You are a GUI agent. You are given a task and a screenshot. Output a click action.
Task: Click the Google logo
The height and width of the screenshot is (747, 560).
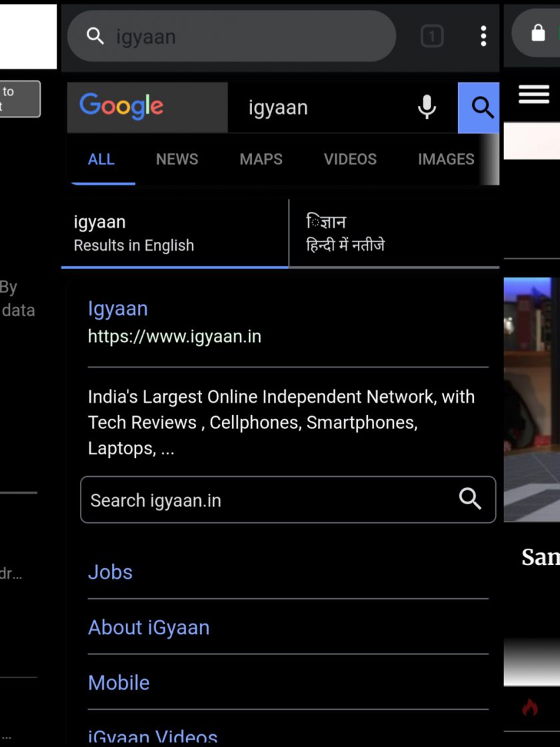(121, 107)
